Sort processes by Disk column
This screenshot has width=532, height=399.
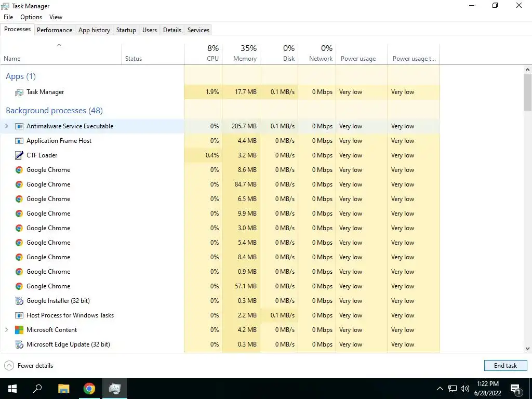coord(279,54)
